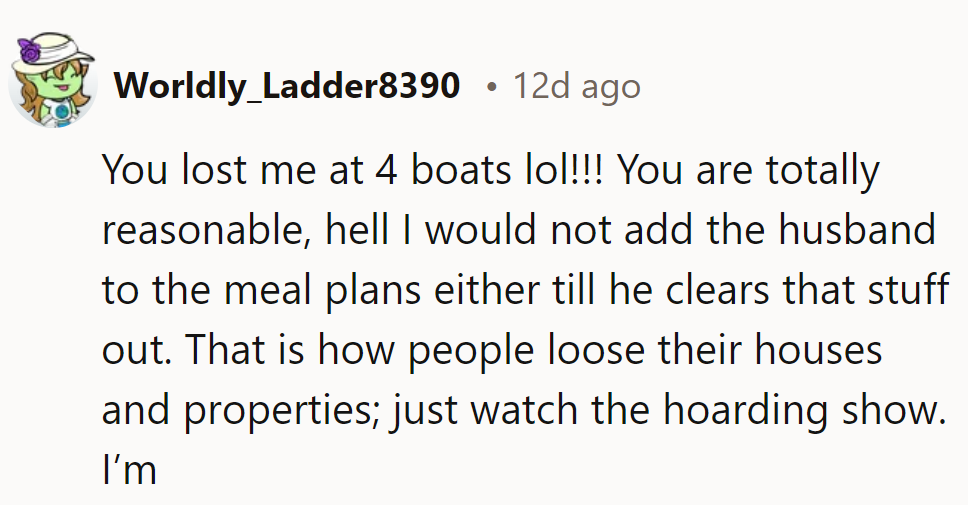Open Worldly_Ladder8390's avatar image
The image size is (968, 505).
click(52, 80)
